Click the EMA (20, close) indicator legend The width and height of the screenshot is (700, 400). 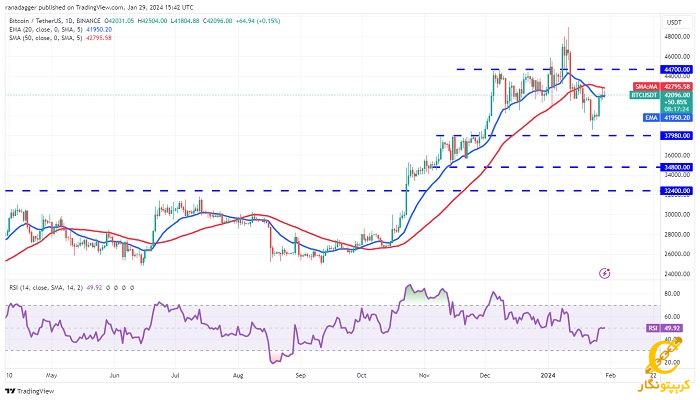coord(61,29)
